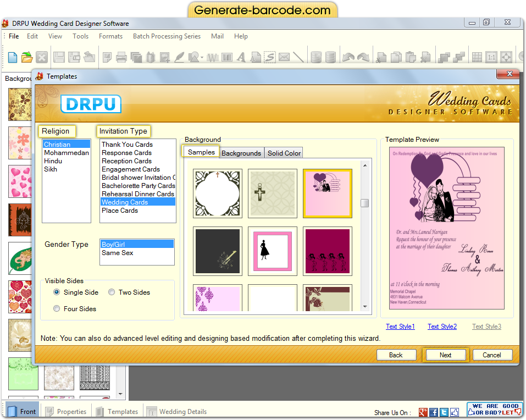Click the Line drawing tool icon
This screenshot has height=420, width=526.
[298, 57]
